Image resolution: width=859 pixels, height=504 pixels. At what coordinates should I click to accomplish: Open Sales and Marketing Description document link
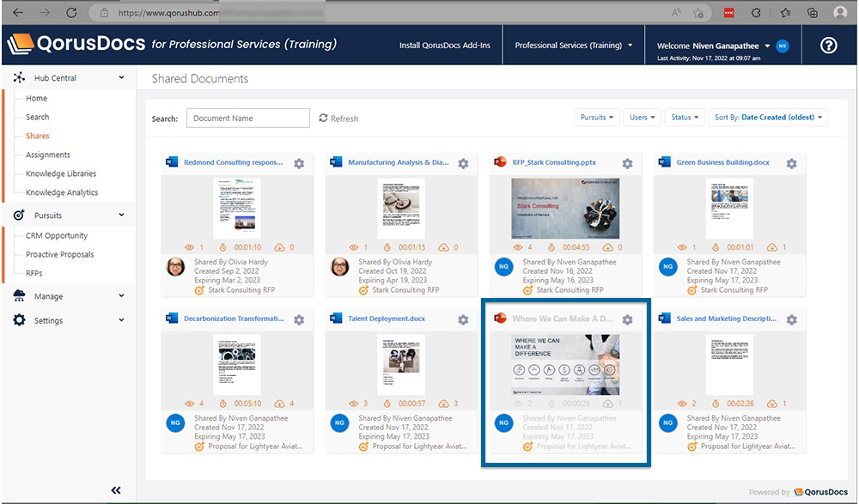click(x=727, y=319)
